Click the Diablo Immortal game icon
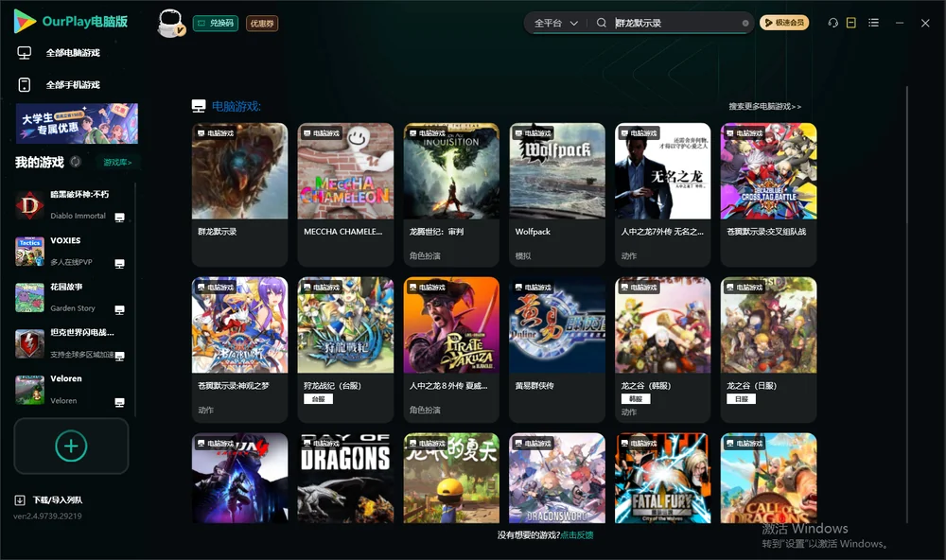 click(x=29, y=205)
